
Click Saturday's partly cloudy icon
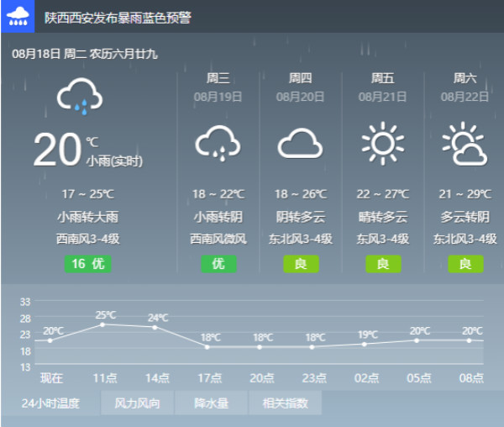point(465,144)
